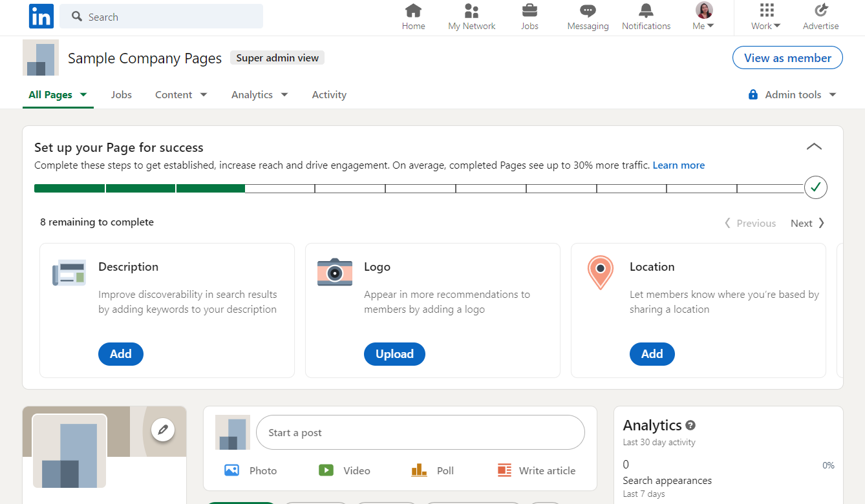Viewport: 865px width, 504px height.
Task: View Notifications bell
Action: click(646, 17)
